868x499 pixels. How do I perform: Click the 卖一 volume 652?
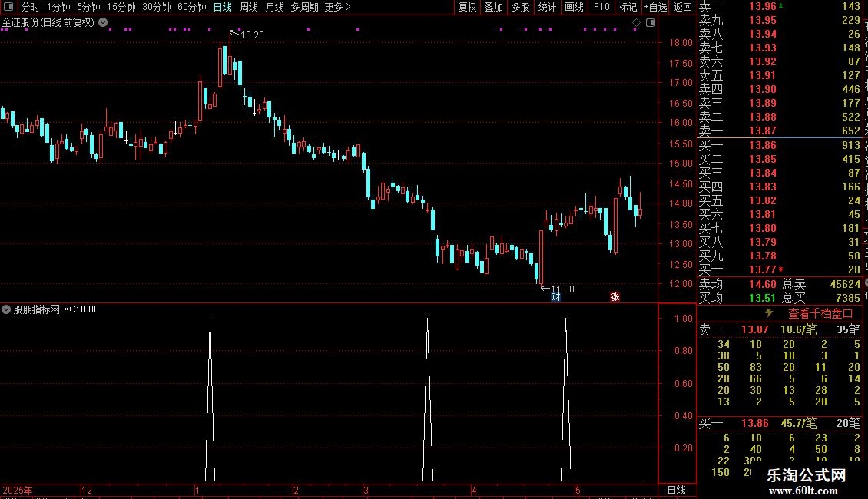(x=851, y=131)
